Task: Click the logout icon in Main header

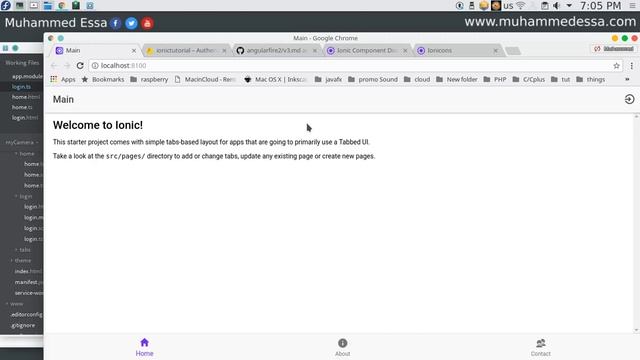Action: (629, 99)
